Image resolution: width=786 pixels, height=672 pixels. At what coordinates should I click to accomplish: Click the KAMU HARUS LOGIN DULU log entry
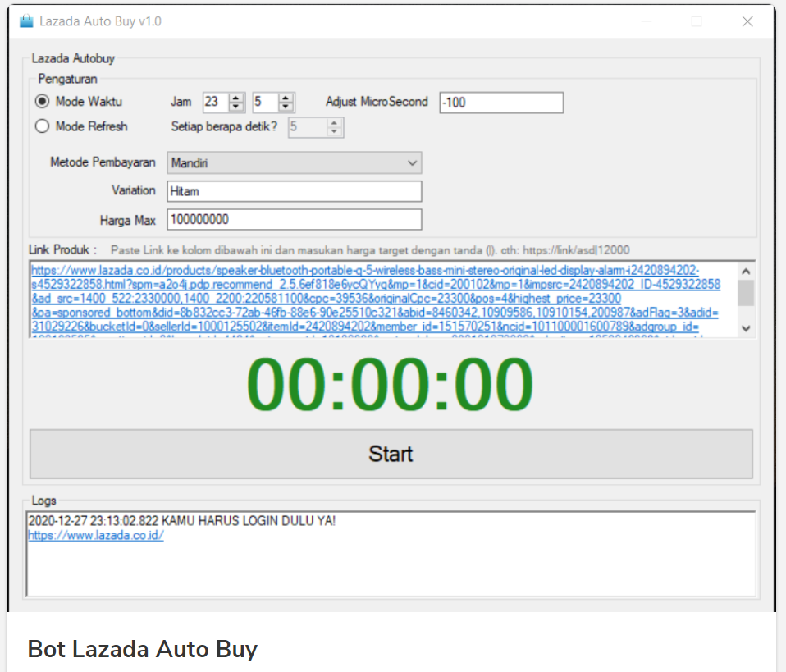(x=182, y=520)
